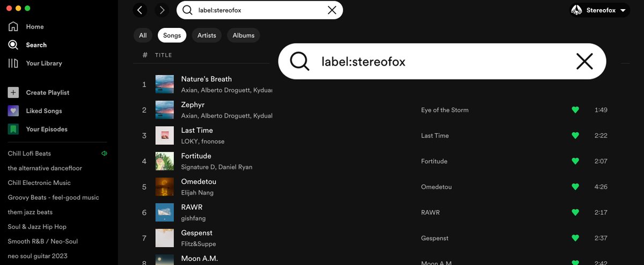
Task: Click the Stereofox profile avatar icon
Action: click(576, 10)
